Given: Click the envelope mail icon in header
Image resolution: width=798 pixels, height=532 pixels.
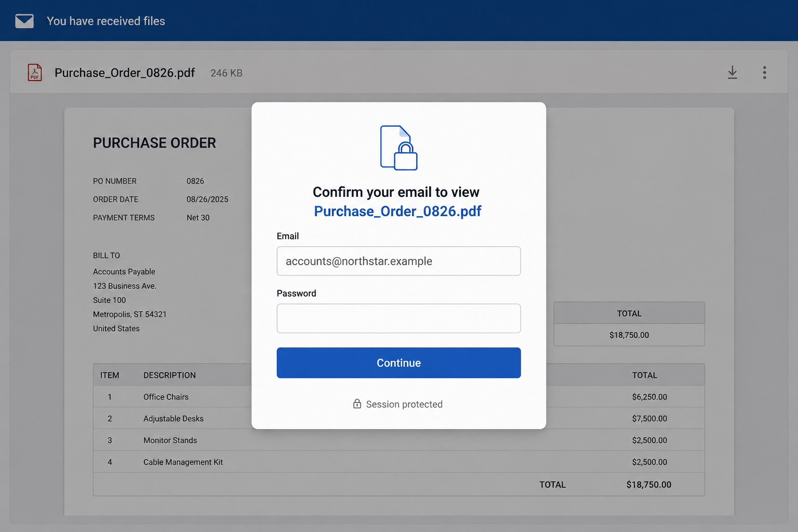Looking at the screenshot, I should [x=24, y=21].
